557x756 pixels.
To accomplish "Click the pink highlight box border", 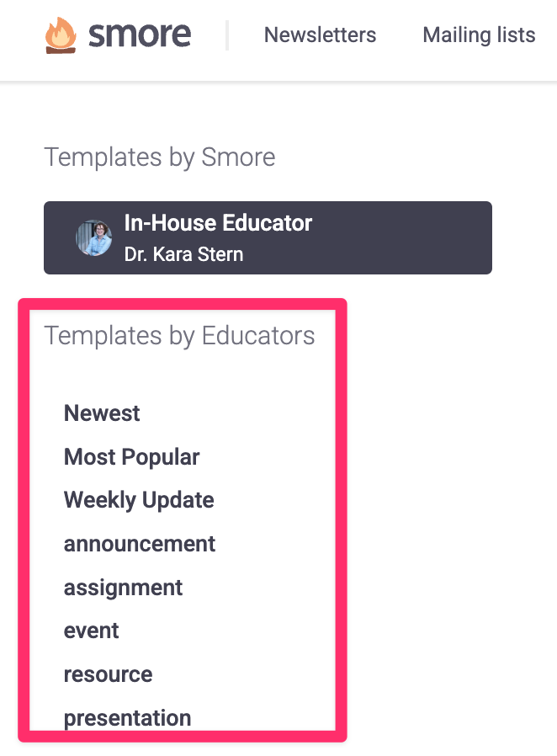I will [x=341, y=522].
